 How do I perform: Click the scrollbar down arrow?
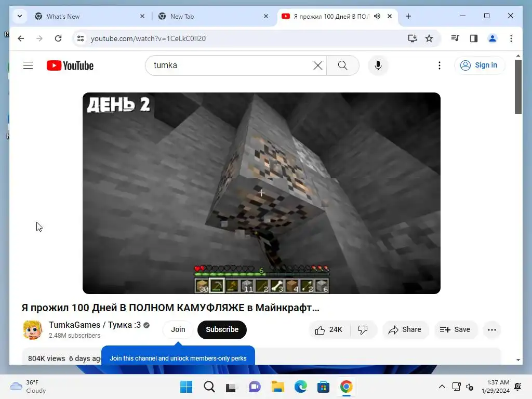click(518, 360)
